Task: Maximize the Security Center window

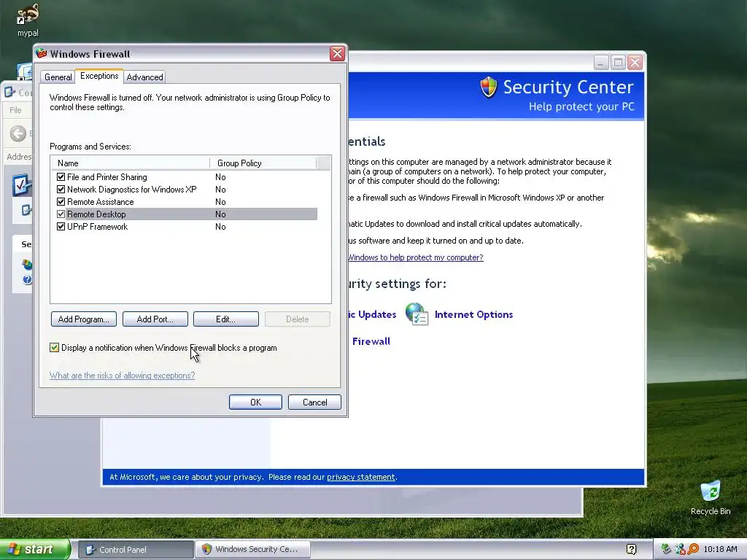Action: [619, 63]
